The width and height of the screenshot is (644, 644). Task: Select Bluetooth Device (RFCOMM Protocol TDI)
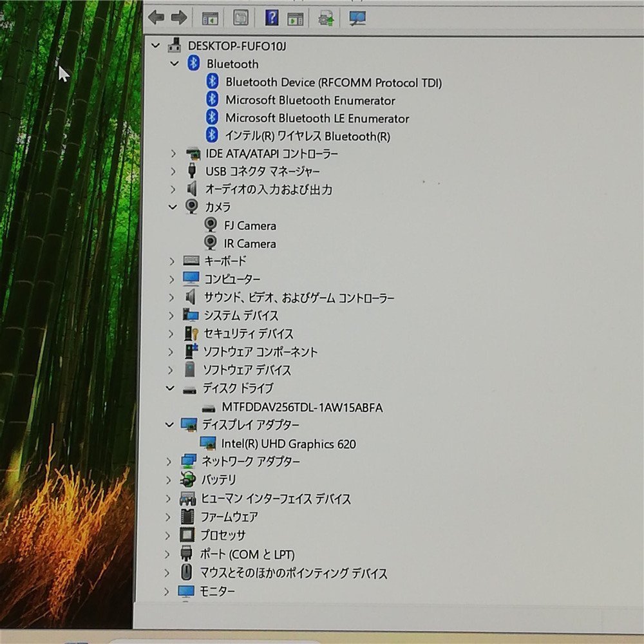click(334, 82)
